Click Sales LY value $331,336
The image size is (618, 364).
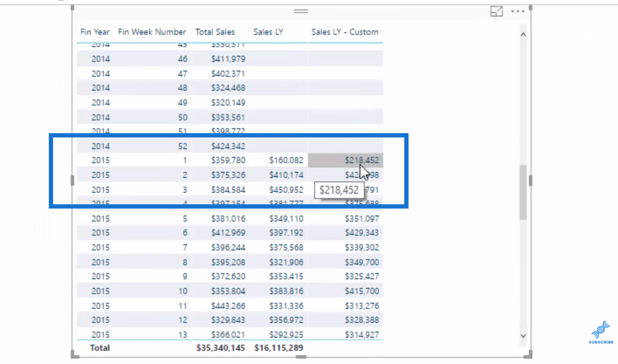pos(286,306)
